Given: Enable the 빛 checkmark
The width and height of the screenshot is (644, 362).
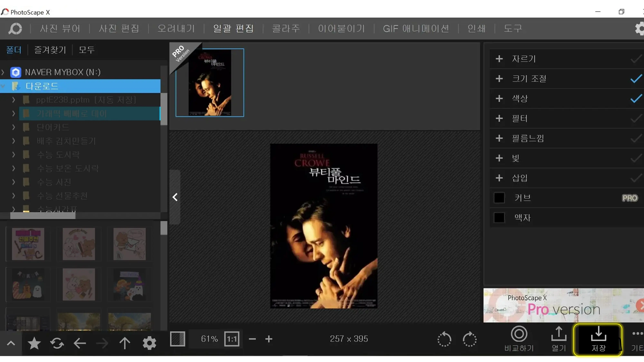Looking at the screenshot, I should [636, 158].
